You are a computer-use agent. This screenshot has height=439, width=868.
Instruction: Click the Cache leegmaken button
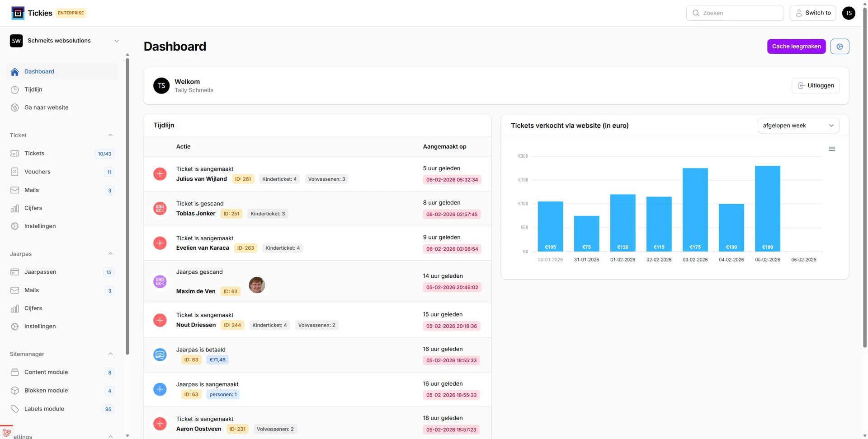click(x=796, y=46)
